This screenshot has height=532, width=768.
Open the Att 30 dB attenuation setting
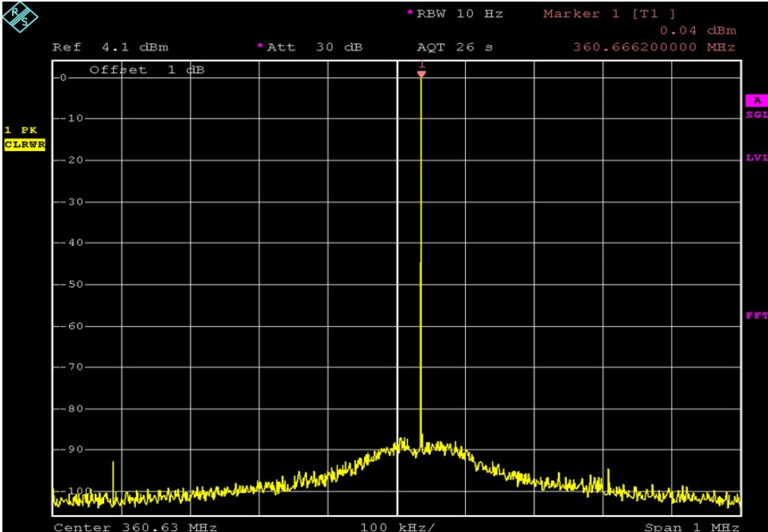(x=309, y=47)
